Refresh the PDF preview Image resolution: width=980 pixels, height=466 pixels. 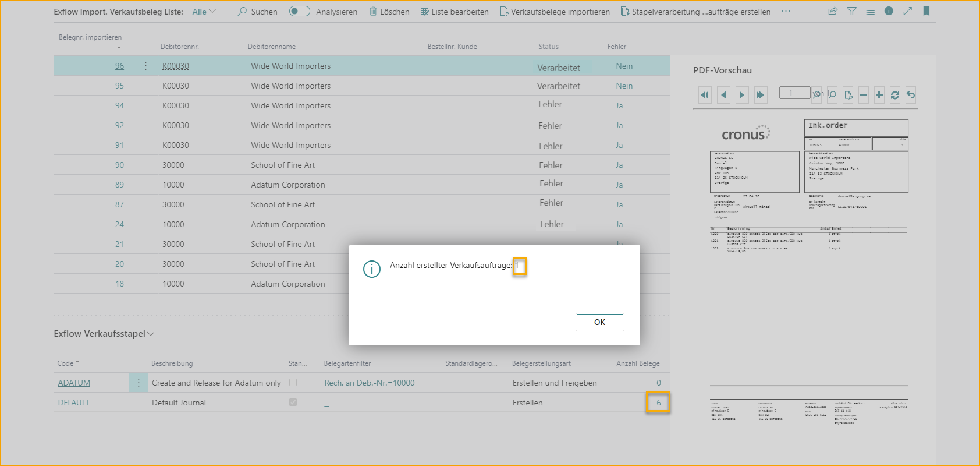pos(895,95)
